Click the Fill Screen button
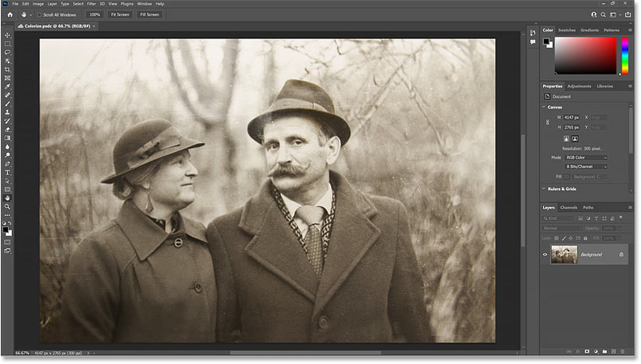 click(x=149, y=15)
